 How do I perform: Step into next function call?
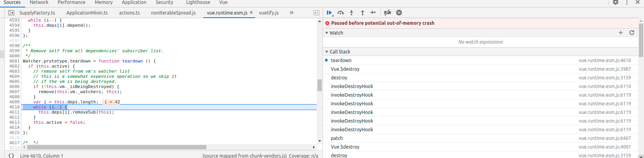(352, 13)
